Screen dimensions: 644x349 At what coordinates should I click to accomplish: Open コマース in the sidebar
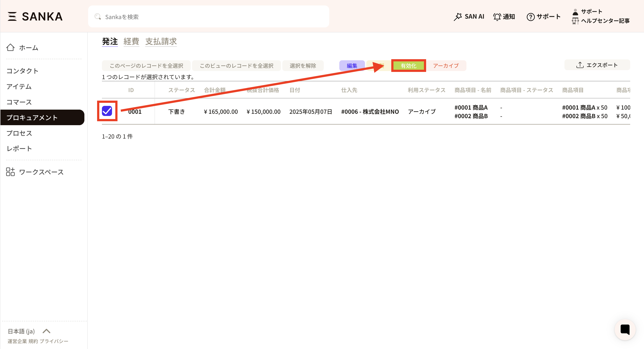(19, 102)
